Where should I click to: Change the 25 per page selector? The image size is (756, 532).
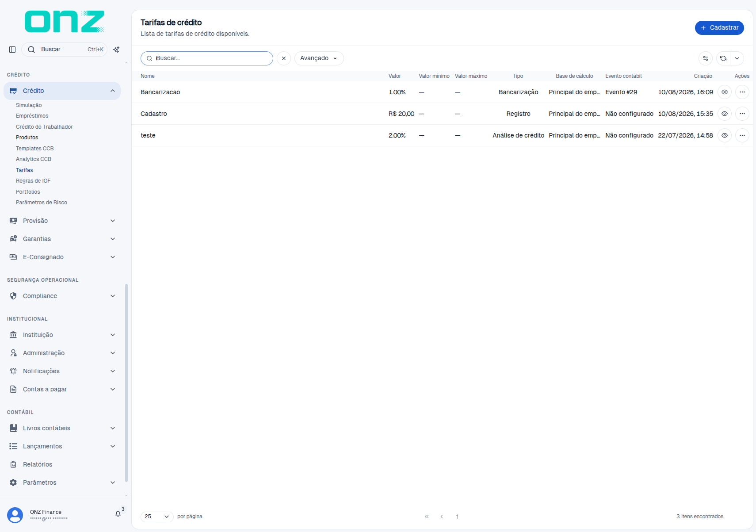(157, 517)
